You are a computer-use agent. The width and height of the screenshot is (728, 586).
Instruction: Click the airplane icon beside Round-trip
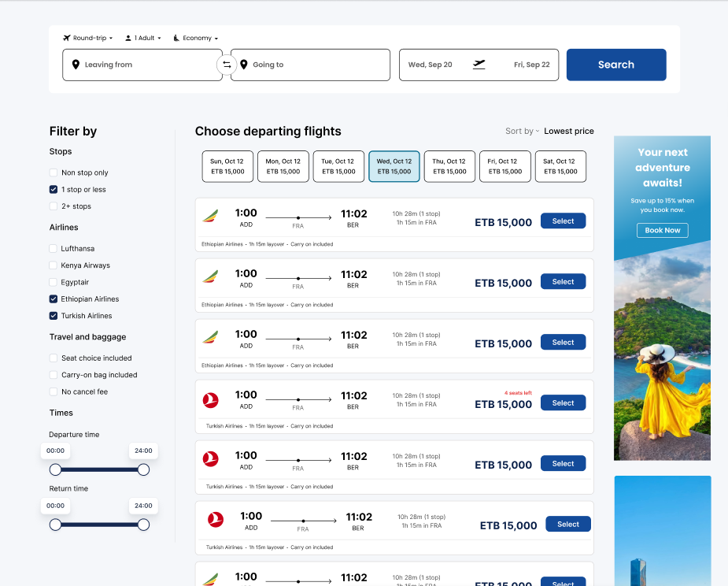(66, 38)
